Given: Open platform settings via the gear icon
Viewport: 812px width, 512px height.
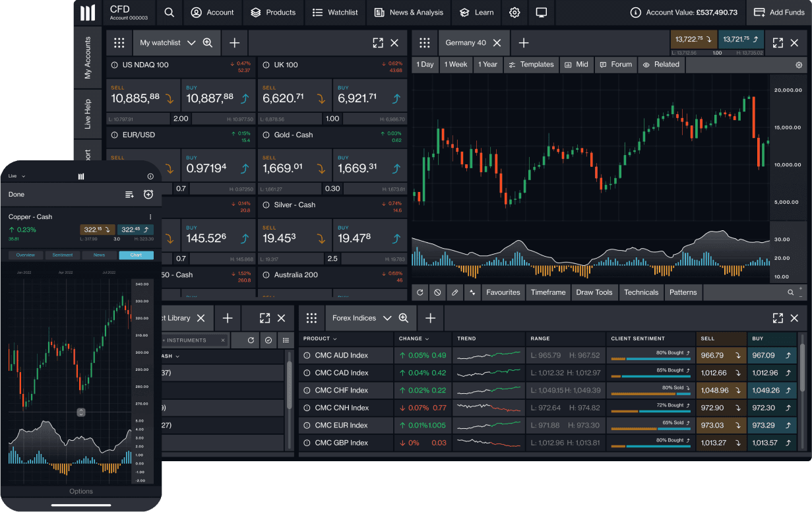Looking at the screenshot, I should tap(515, 12).
